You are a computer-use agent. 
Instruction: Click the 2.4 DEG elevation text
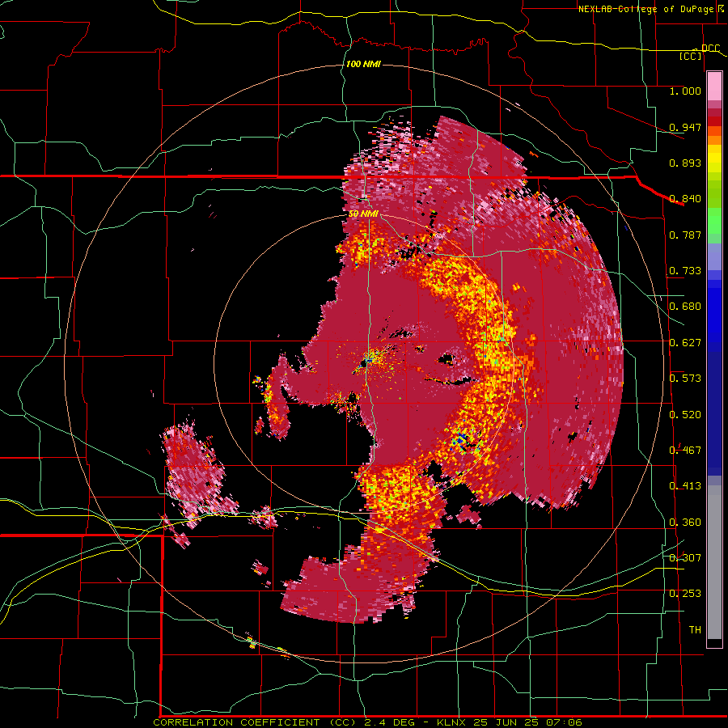coord(389,722)
